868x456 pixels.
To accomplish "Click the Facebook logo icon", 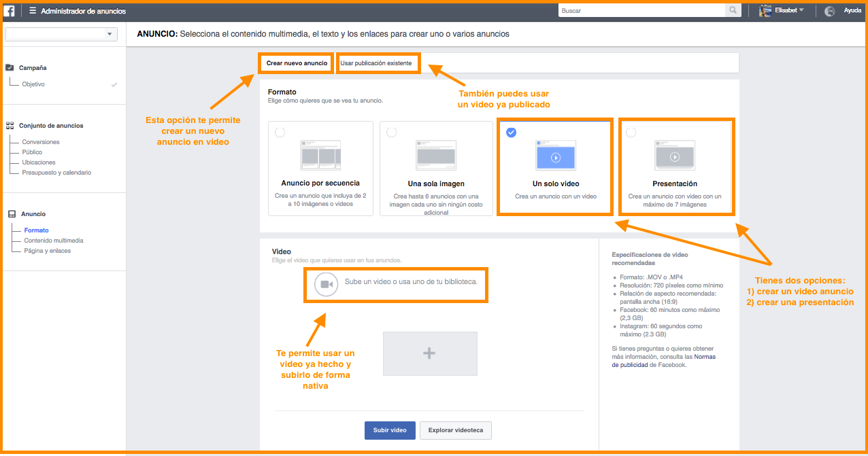I will [x=10, y=11].
